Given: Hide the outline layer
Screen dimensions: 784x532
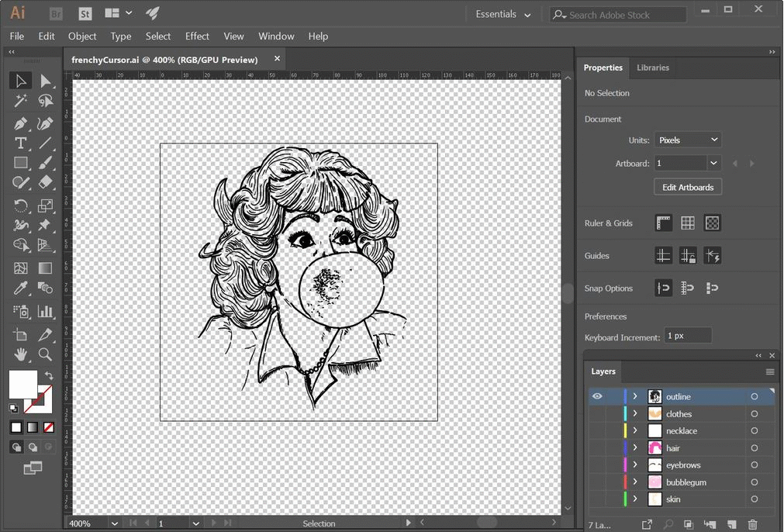Looking at the screenshot, I should tap(597, 396).
